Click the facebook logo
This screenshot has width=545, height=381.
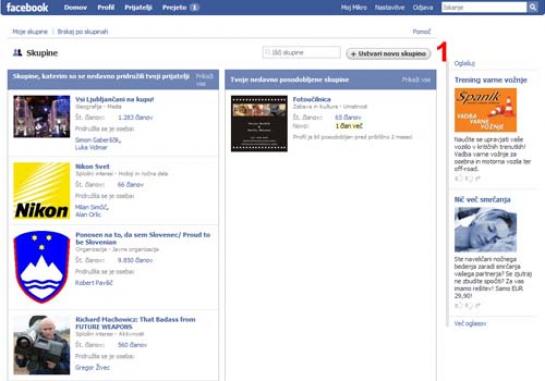click(27, 7)
